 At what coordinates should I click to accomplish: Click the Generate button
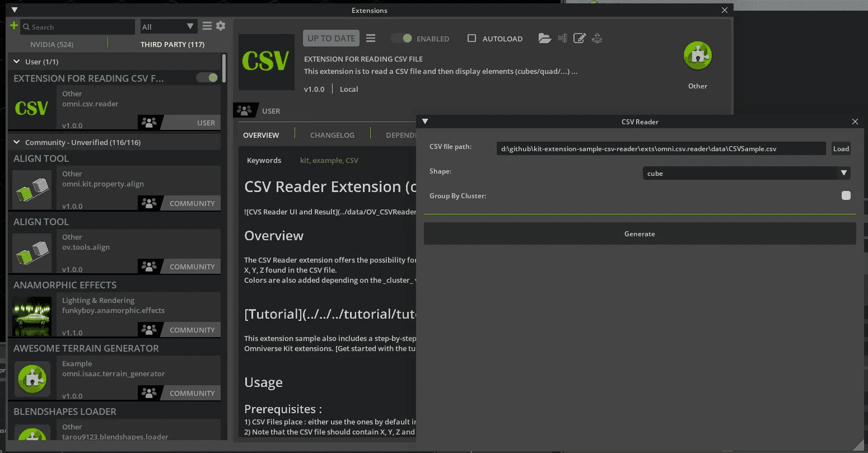(640, 233)
